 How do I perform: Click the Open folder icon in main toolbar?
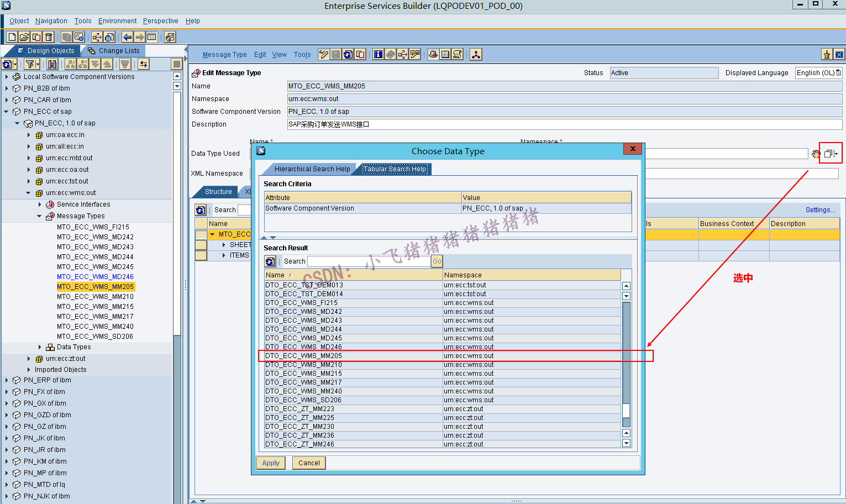tap(24, 37)
